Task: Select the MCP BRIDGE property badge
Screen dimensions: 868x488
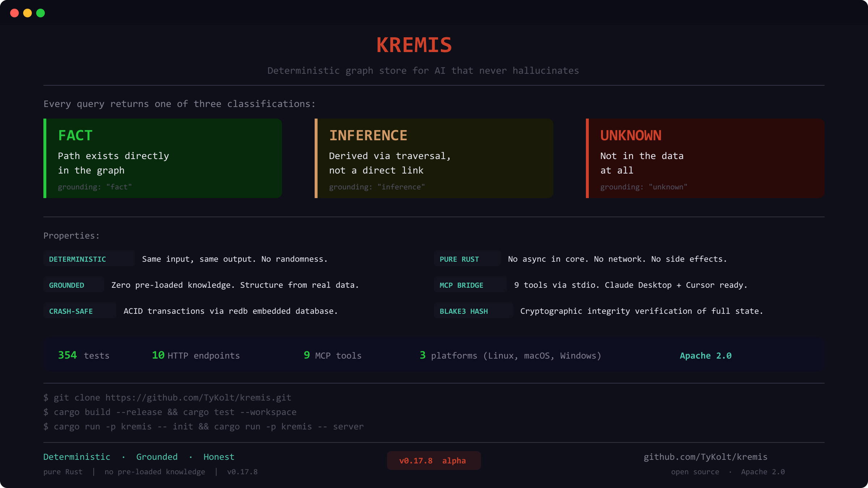Action: click(x=469, y=284)
